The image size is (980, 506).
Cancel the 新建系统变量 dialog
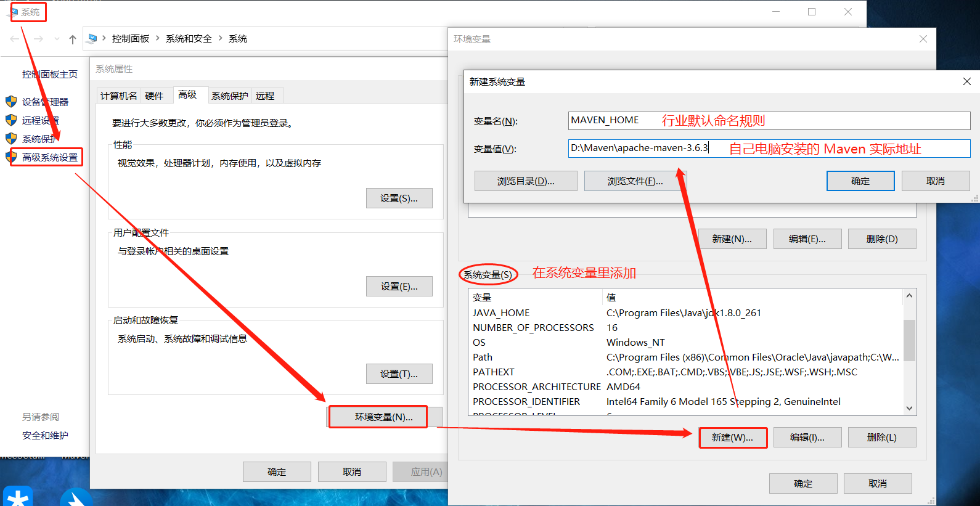pos(936,181)
